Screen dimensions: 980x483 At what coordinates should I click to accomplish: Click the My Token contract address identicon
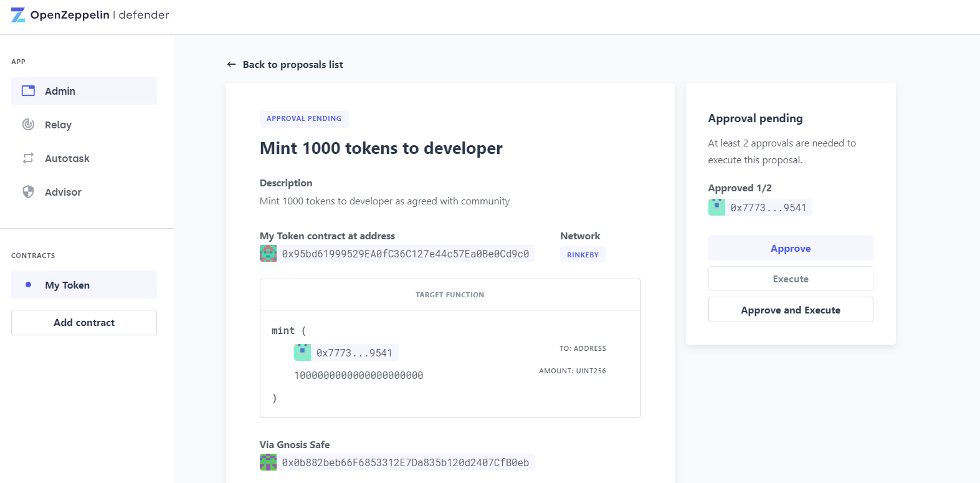pyautogui.click(x=268, y=254)
